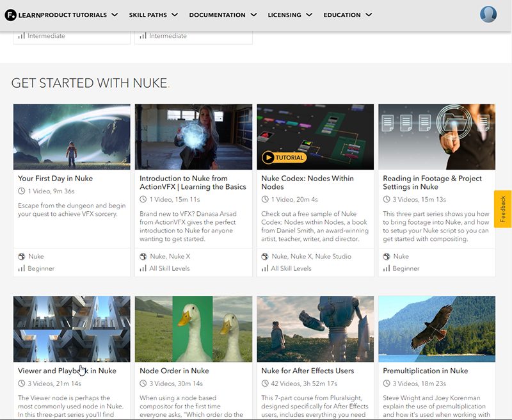Screen dimensions: 512x420
Task: Click product icon beside Nuke, Nuke X, Nuke Studio
Action: coord(265,257)
